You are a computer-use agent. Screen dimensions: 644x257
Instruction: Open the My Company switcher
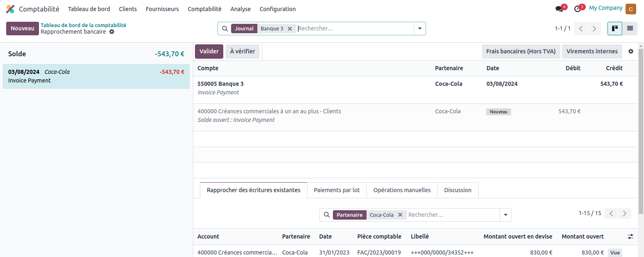point(605,8)
